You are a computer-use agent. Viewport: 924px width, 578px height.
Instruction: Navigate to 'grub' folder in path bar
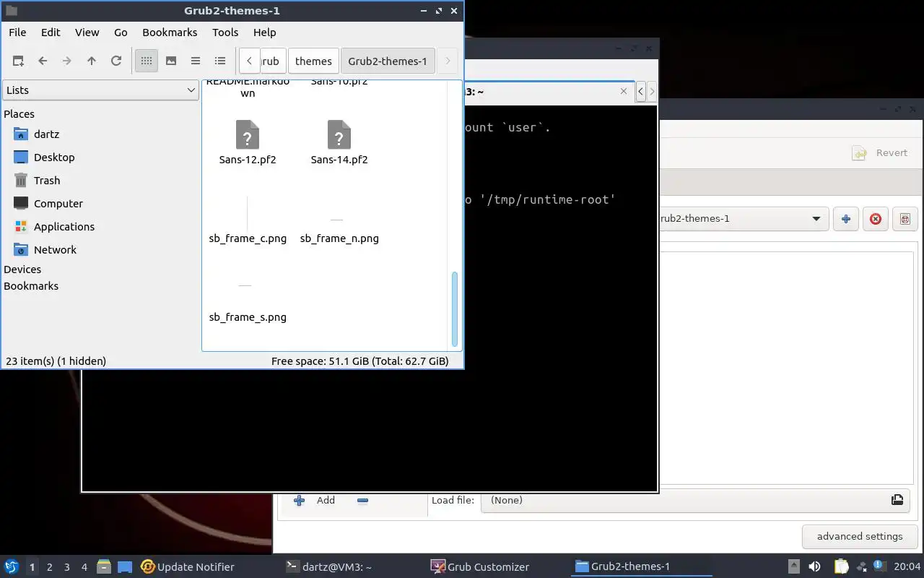(272, 61)
